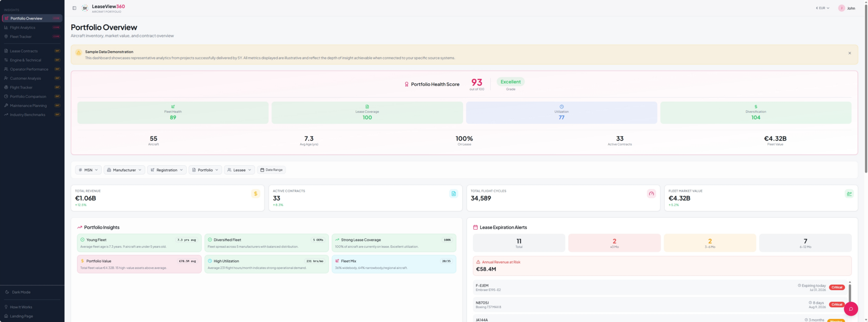This screenshot has width=868, height=322.
Task: Expand the MSN filter dropdown
Action: click(x=88, y=170)
